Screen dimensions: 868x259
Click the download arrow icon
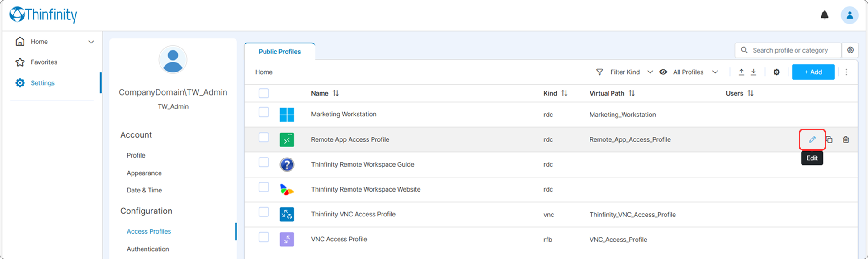pos(754,72)
